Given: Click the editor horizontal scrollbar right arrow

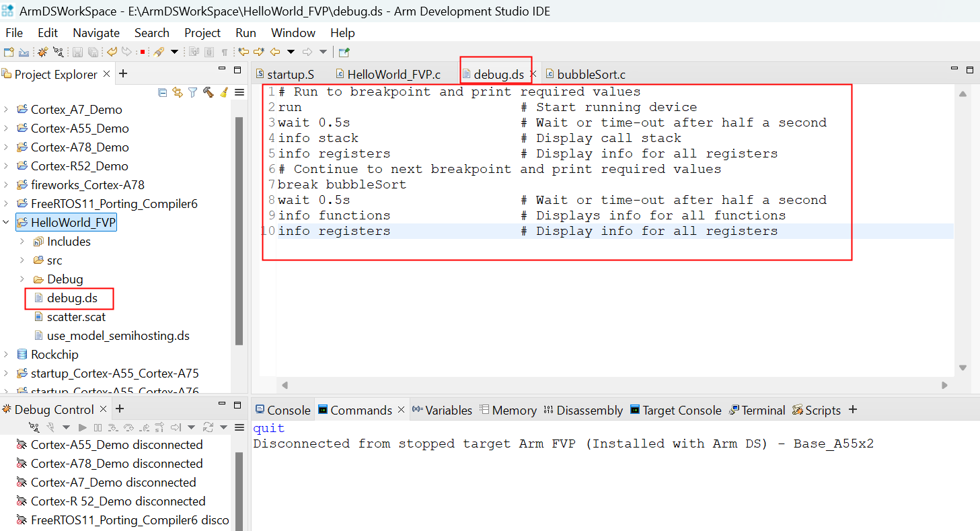Looking at the screenshot, I should [x=944, y=386].
